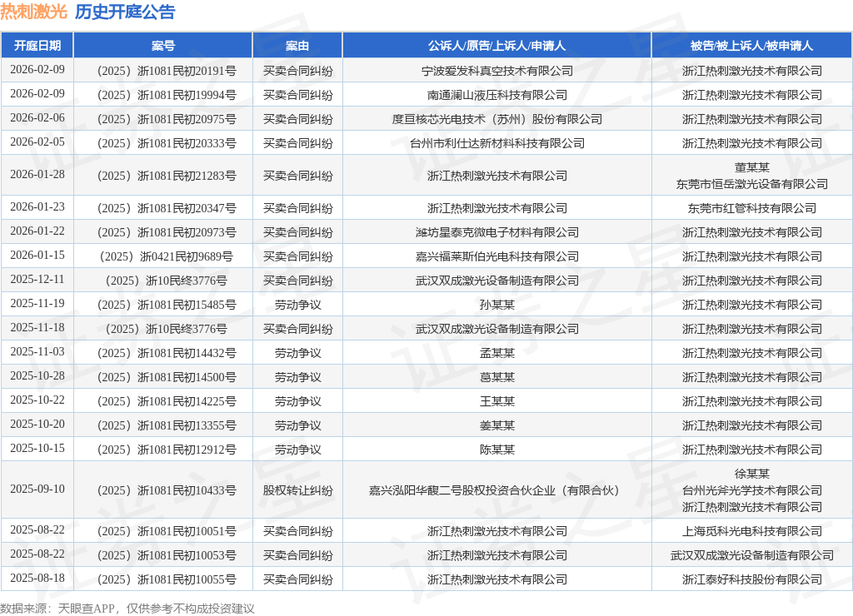Viewport: 853px width, 616px height.
Task: Click plaintiff 葛某某
Action: 497,377
